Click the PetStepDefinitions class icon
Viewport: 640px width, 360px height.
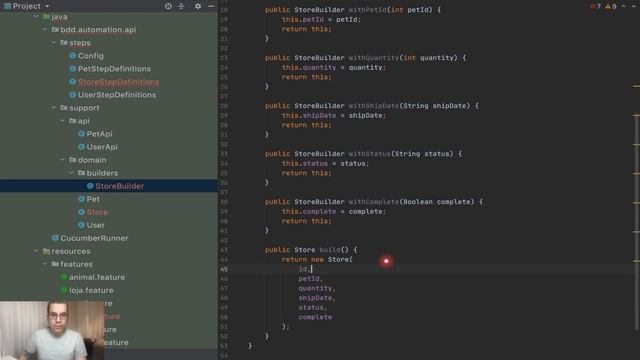[73, 69]
